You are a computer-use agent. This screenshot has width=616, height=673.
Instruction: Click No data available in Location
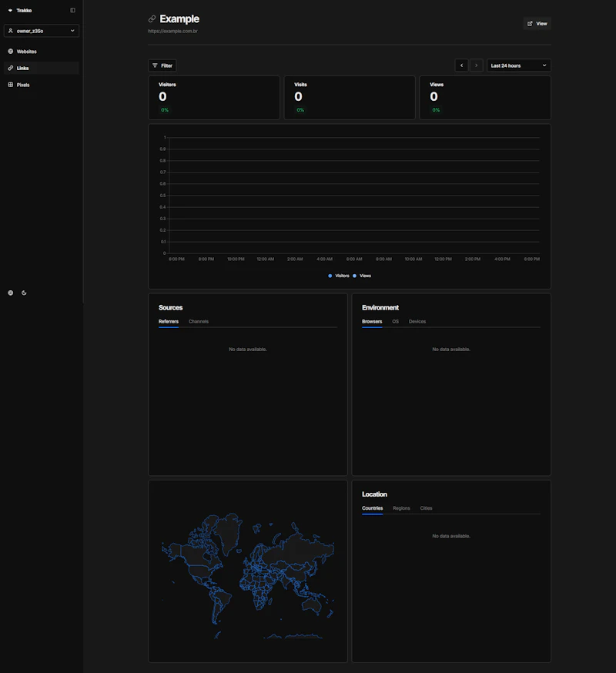[x=451, y=536]
